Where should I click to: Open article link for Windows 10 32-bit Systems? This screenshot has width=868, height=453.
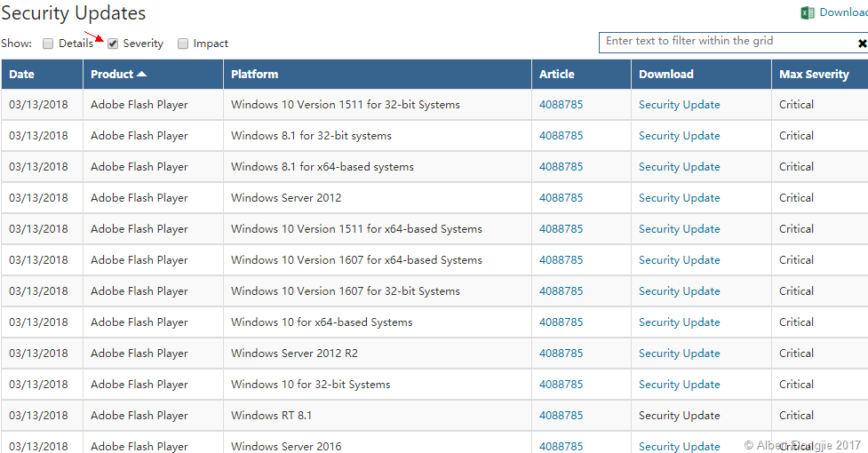click(x=561, y=385)
